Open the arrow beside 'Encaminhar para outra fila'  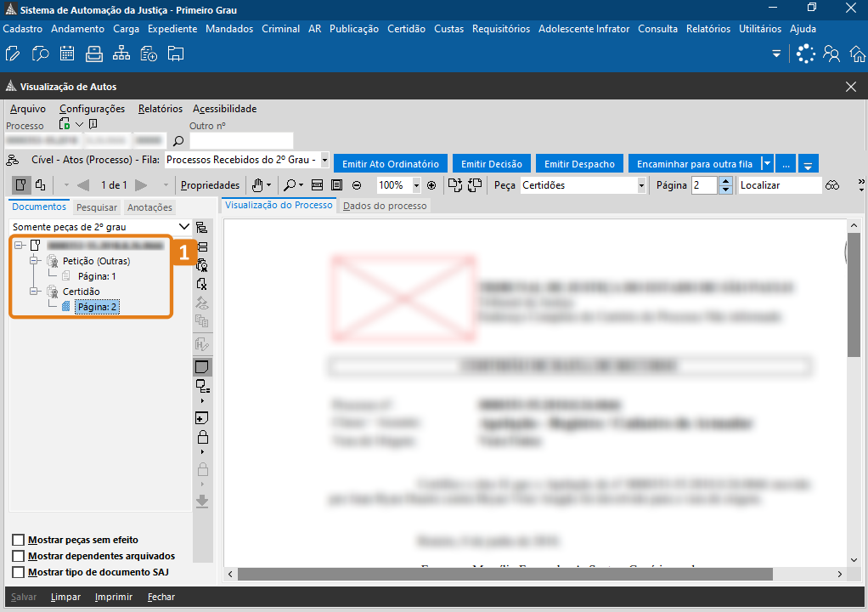click(767, 164)
